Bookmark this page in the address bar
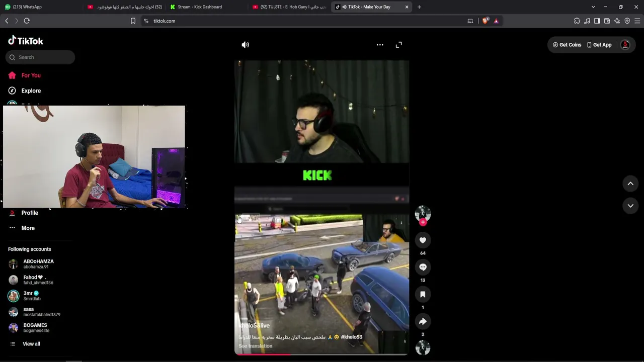The image size is (644, 362). point(133,21)
